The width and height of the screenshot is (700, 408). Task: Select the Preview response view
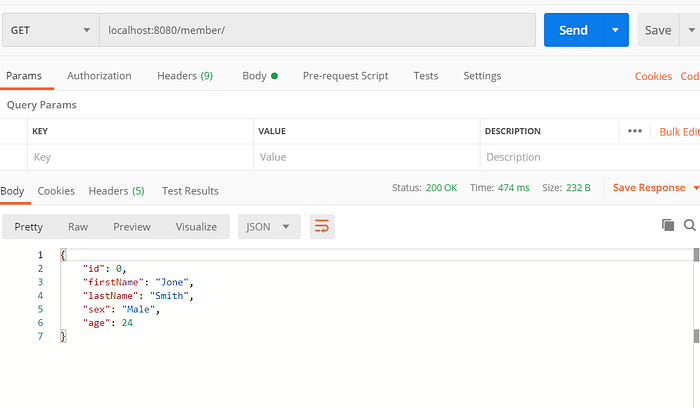[132, 227]
